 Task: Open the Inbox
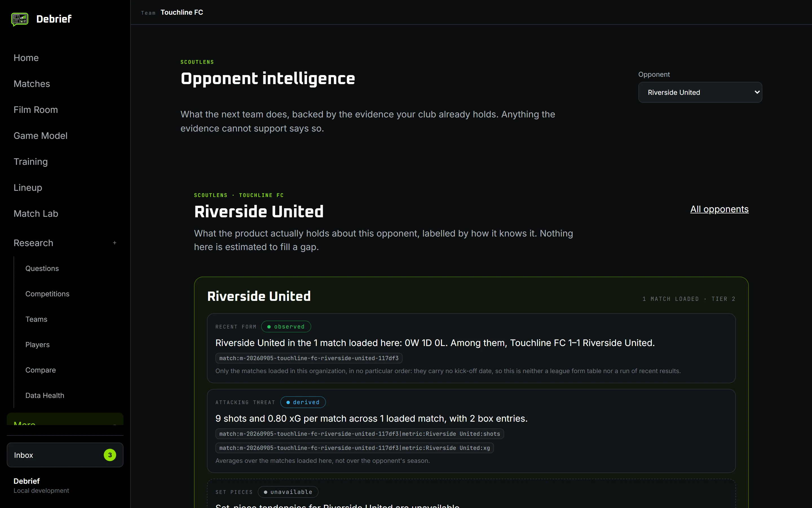pos(65,455)
